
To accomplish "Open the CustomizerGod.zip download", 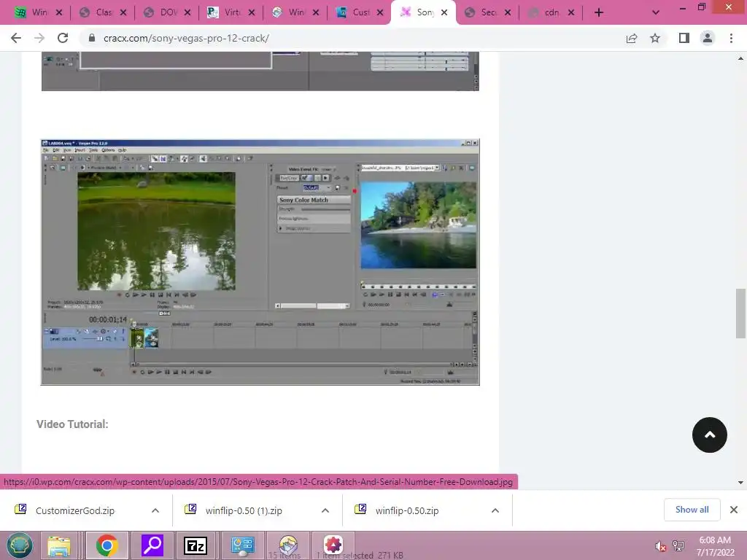I will click(75, 510).
